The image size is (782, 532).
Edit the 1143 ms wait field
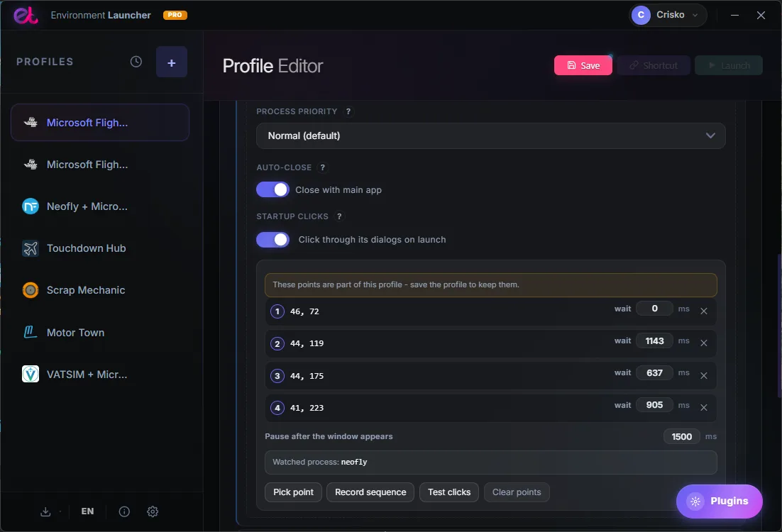click(x=654, y=341)
